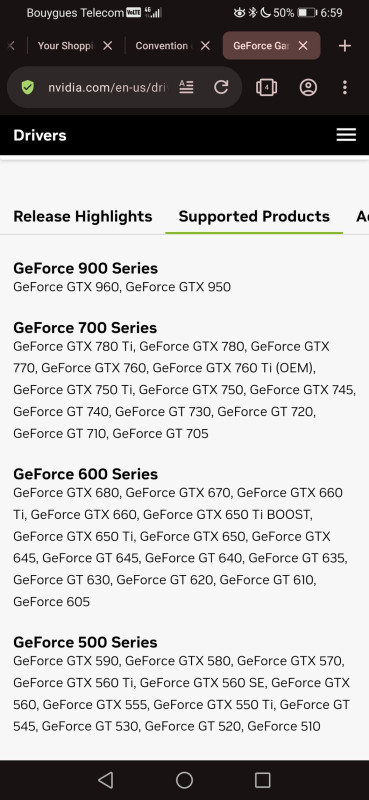369x800 pixels.
Task: Open the tab switcher showing 4 tabs
Action: coord(266,87)
